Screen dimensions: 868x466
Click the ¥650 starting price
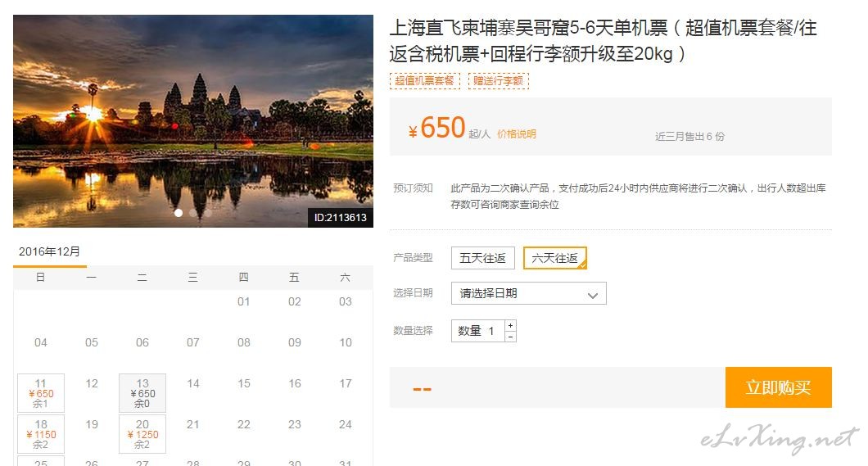tap(436, 128)
